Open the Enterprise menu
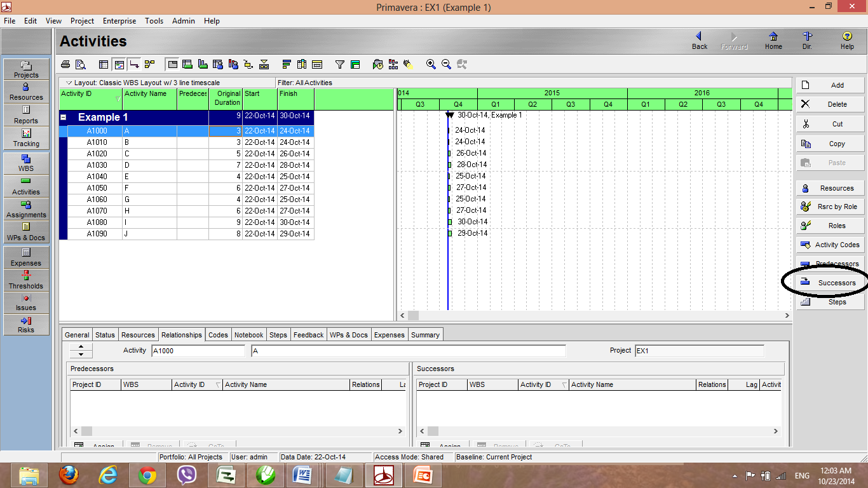Viewport: 868px width, 488px height. point(119,21)
